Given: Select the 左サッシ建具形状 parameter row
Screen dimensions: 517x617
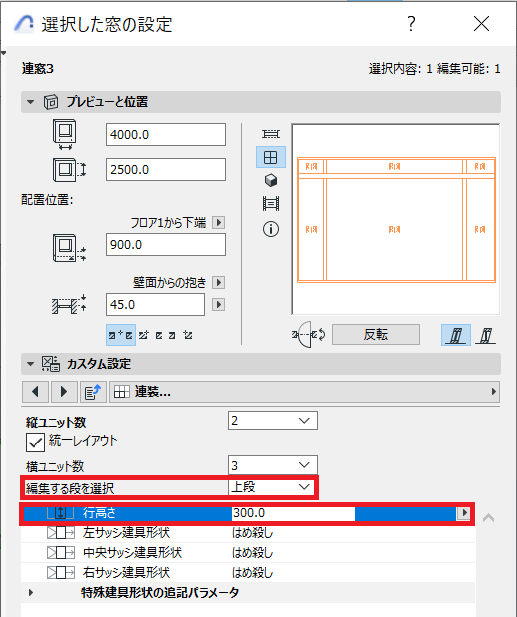Looking at the screenshot, I should 248,533.
